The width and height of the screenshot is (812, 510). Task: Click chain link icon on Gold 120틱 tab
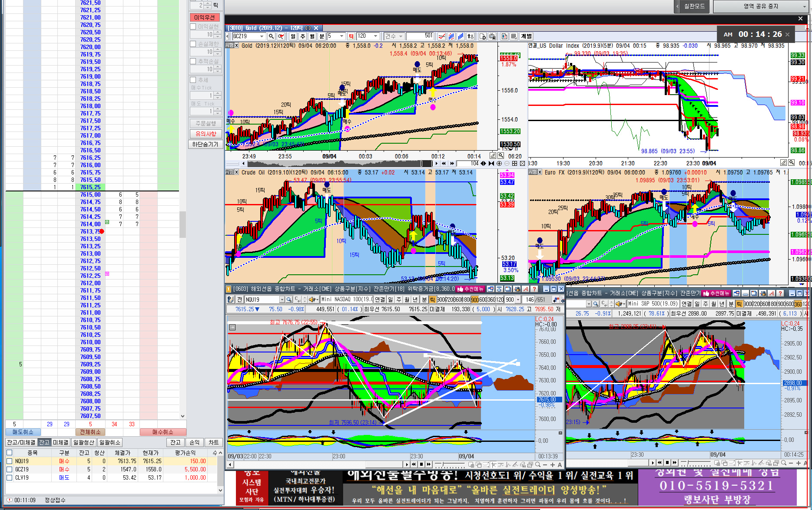[308, 28]
